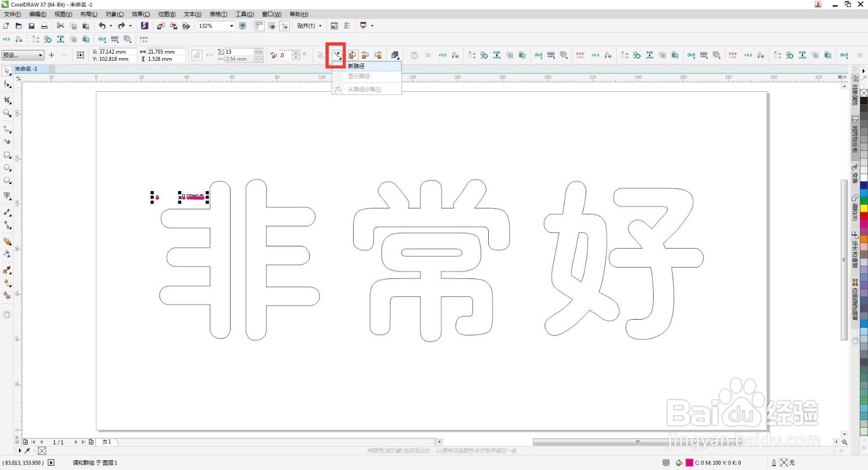The width and height of the screenshot is (868, 470).
Task: Select the Smart Fill tool
Action: coord(7,295)
